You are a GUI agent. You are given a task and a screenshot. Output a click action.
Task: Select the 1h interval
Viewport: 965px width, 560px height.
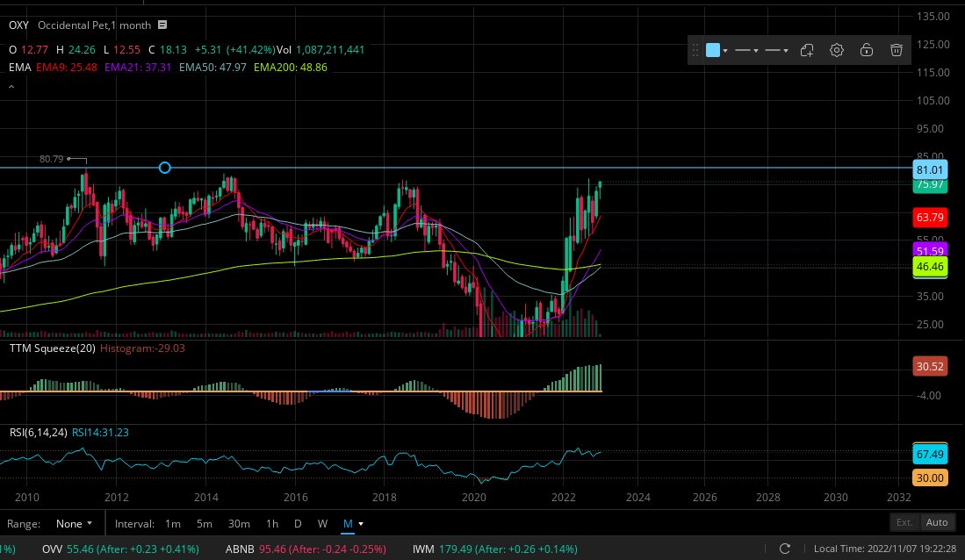[x=272, y=524]
